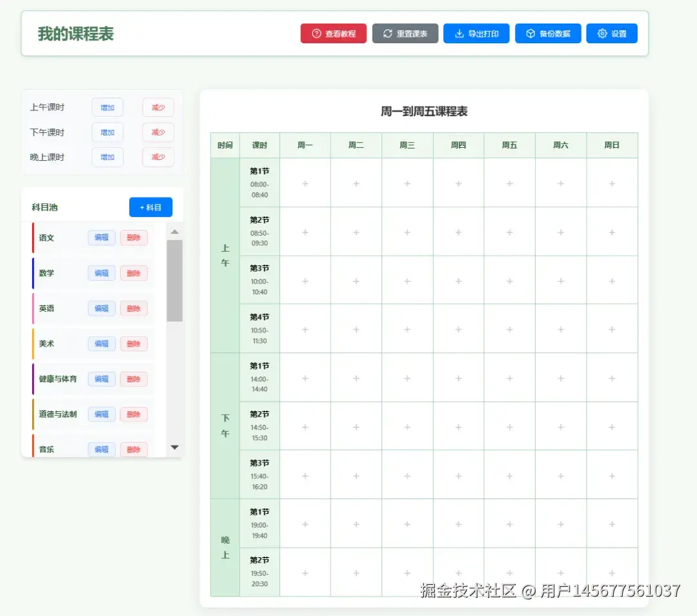Click the plus icon in Sunday's evening 第2节 cell

point(612,571)
